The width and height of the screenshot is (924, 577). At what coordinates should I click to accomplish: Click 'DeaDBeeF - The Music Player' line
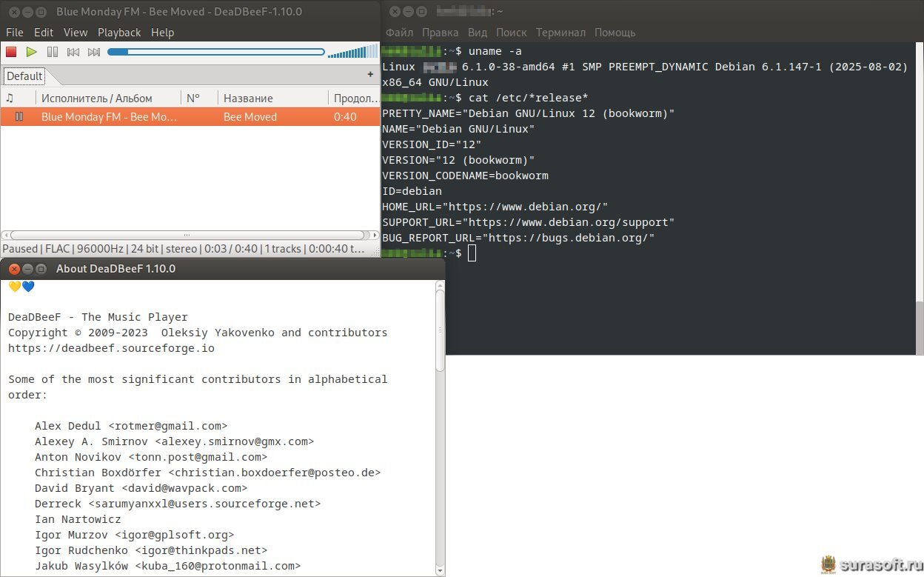(98, 317)
